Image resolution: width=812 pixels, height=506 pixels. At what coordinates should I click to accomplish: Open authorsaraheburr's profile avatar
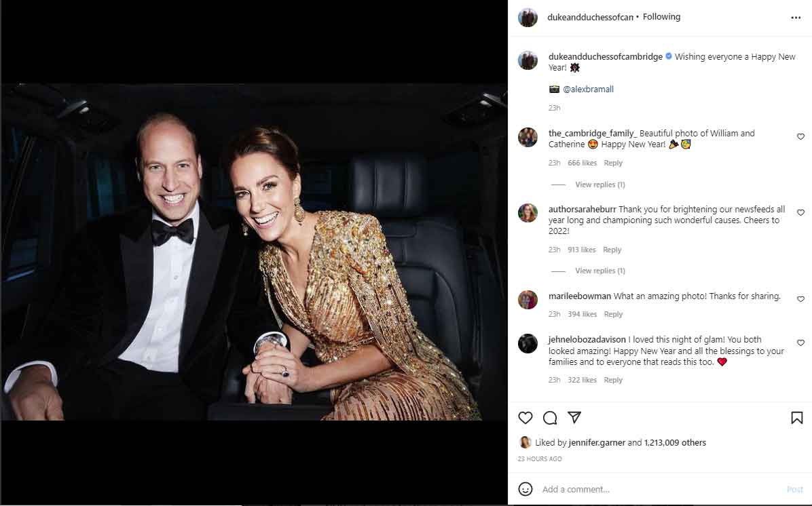[x=528, y=213]
